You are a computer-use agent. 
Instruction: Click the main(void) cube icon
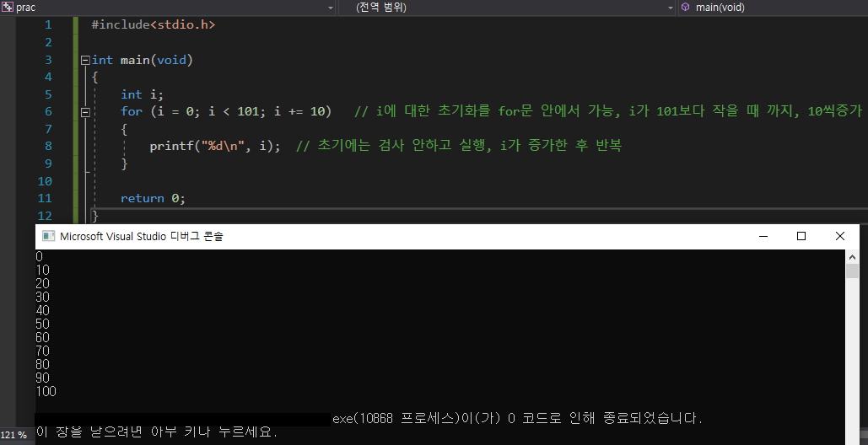click(x=685, y=8)
